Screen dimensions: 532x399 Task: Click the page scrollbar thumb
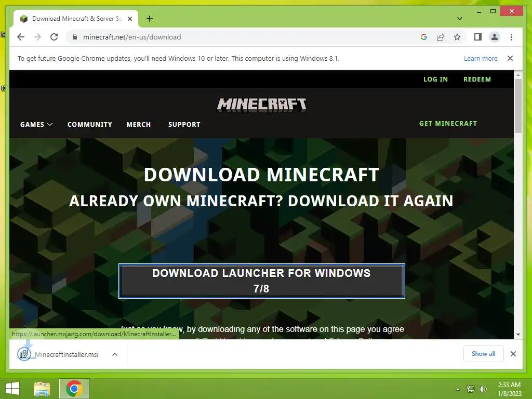(x=518, y=106)
